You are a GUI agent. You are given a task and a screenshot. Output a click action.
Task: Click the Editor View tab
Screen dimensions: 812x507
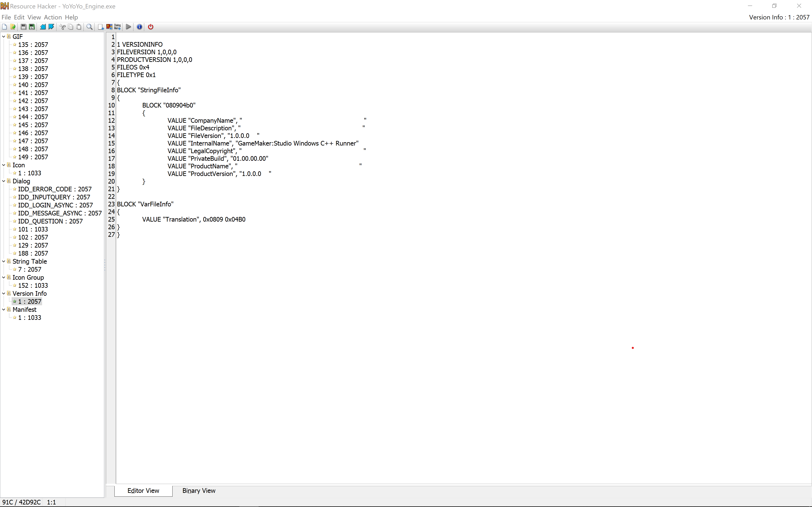coord(143,491)
